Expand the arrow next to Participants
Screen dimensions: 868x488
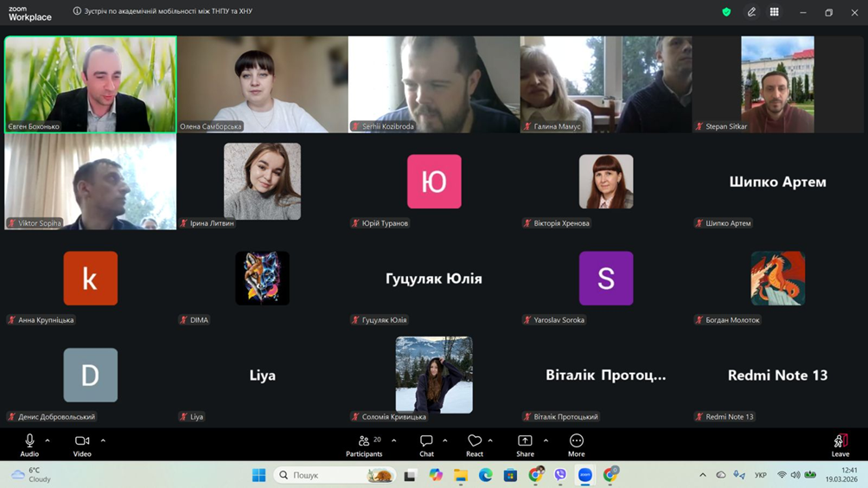pos(394,441)
